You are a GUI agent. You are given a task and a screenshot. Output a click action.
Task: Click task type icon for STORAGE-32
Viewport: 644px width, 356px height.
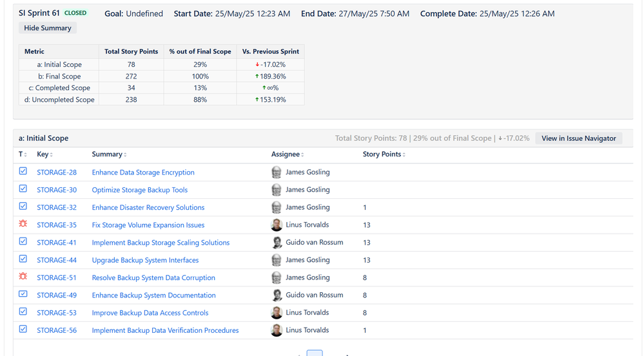point(23,206)
